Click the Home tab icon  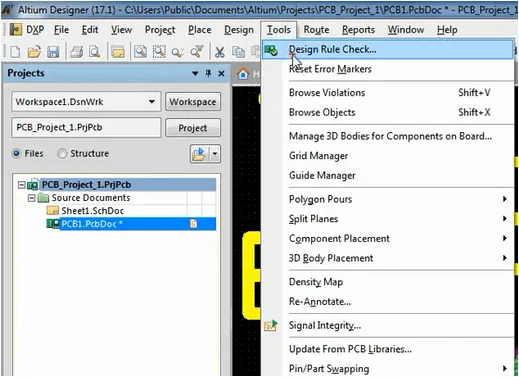243,73
